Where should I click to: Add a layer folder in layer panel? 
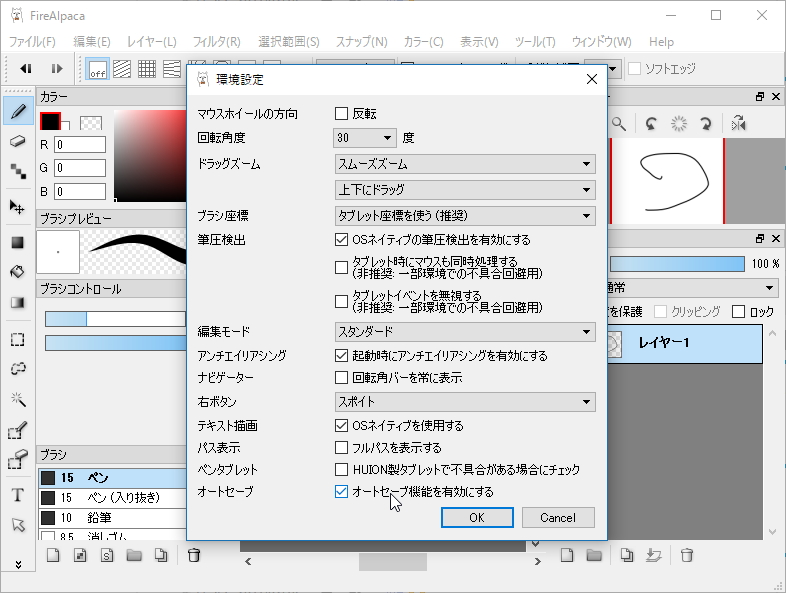[x=594, y=555]
